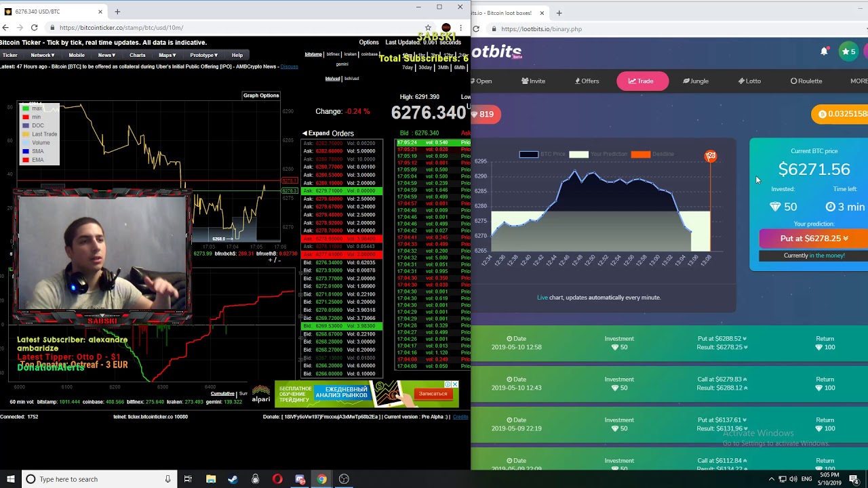Click the blue SMA legend swatch
The width and height of the screenshot is (868, 488).
(26, 152)
